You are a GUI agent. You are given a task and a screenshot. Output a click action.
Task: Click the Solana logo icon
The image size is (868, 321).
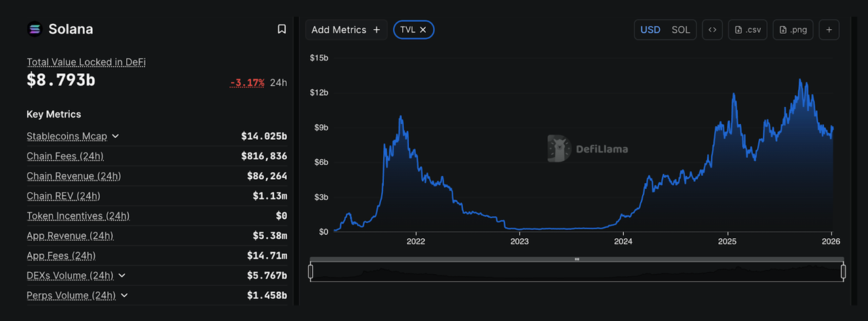pyautogui.click(x=35, y=29)
